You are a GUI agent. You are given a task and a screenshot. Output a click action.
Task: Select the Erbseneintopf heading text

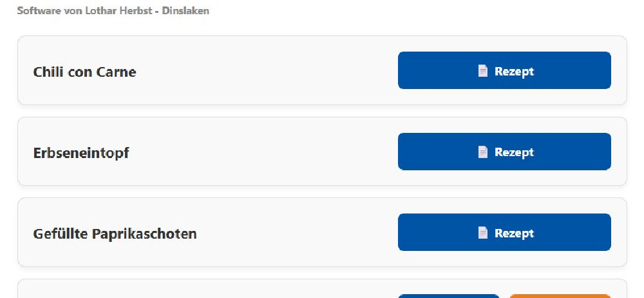[x=81, y=153]
